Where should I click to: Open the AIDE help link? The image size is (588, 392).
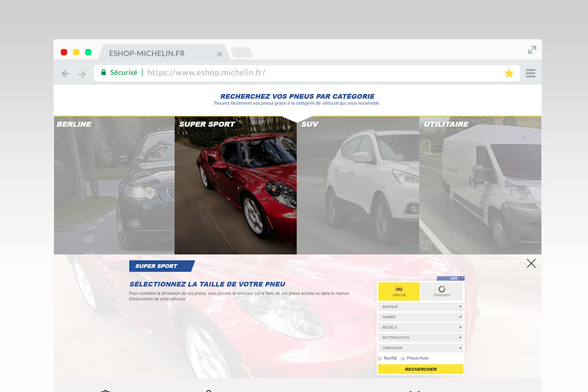(450, 278)
